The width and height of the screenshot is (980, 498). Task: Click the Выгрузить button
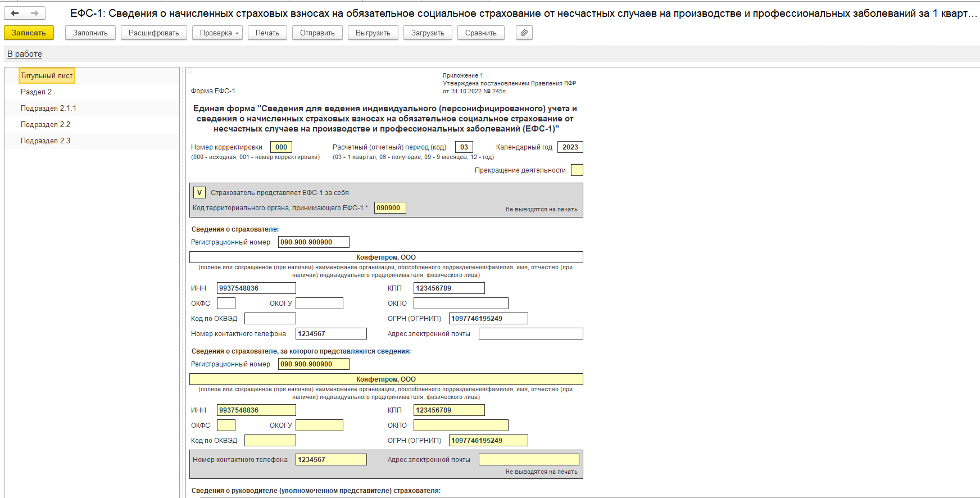[373, 33]
